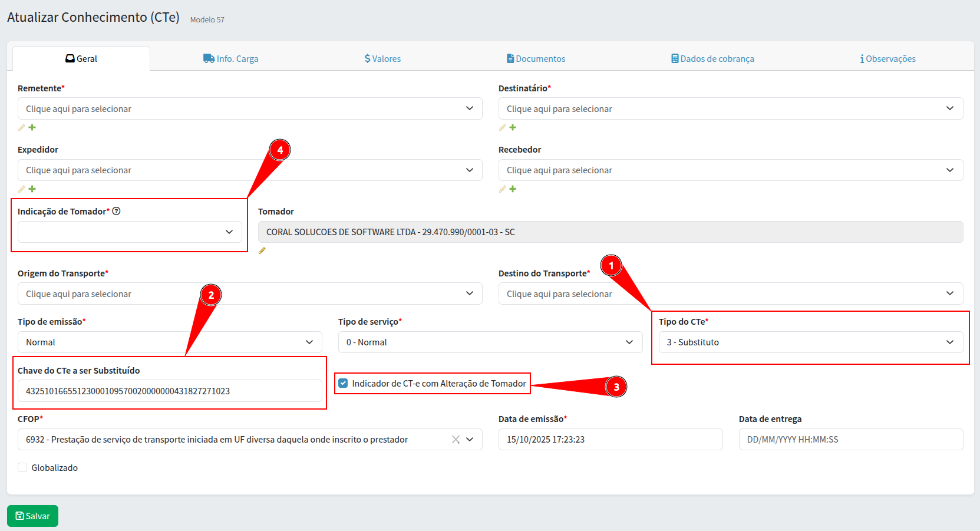
Task: Click the Chave do CTe a ser Substituído field
Action: click(170, 391)
